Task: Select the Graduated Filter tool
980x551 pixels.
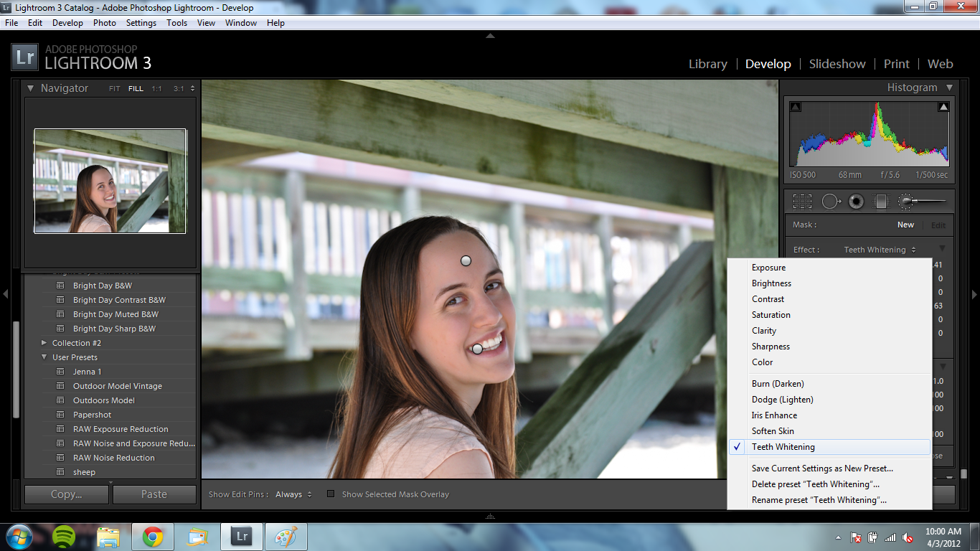Action: point(881,202)
